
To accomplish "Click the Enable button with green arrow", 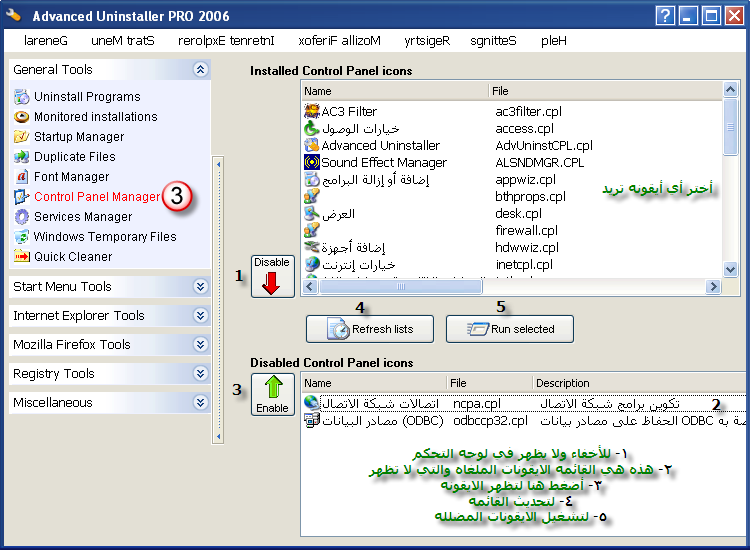I will point(273,395).
